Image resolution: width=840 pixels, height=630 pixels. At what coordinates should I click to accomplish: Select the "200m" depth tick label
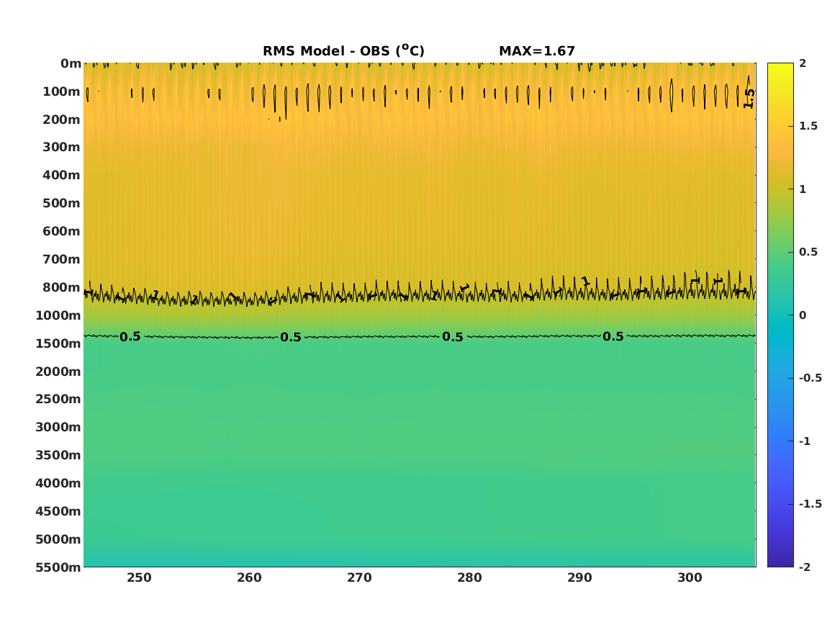point(62,120)
